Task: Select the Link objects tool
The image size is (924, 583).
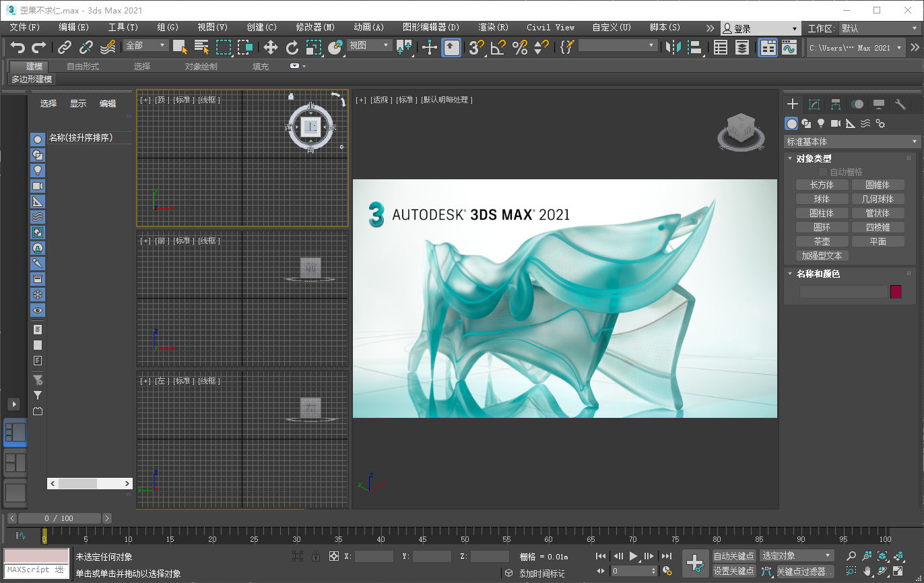Action: [65, 47]
